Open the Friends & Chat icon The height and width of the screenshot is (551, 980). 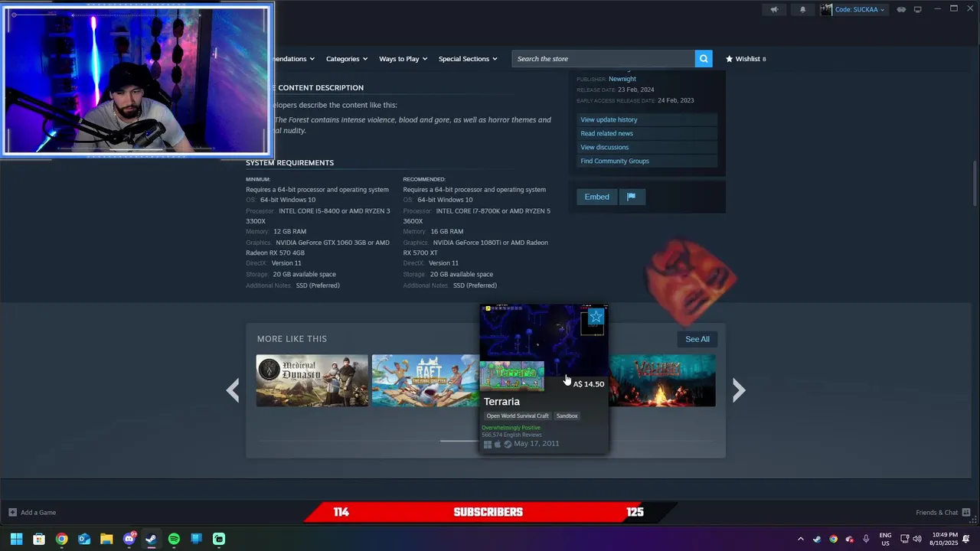[966, 513]
